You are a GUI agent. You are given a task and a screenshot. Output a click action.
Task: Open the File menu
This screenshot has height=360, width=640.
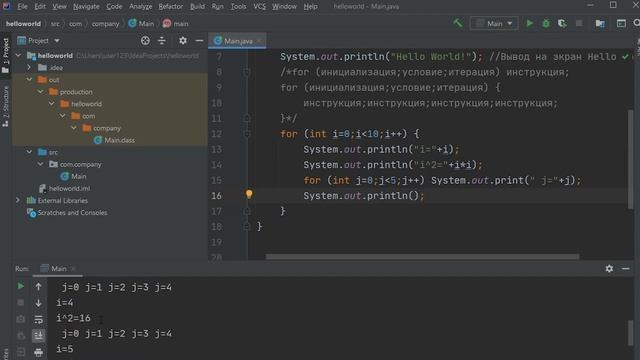tap(22, 6)
